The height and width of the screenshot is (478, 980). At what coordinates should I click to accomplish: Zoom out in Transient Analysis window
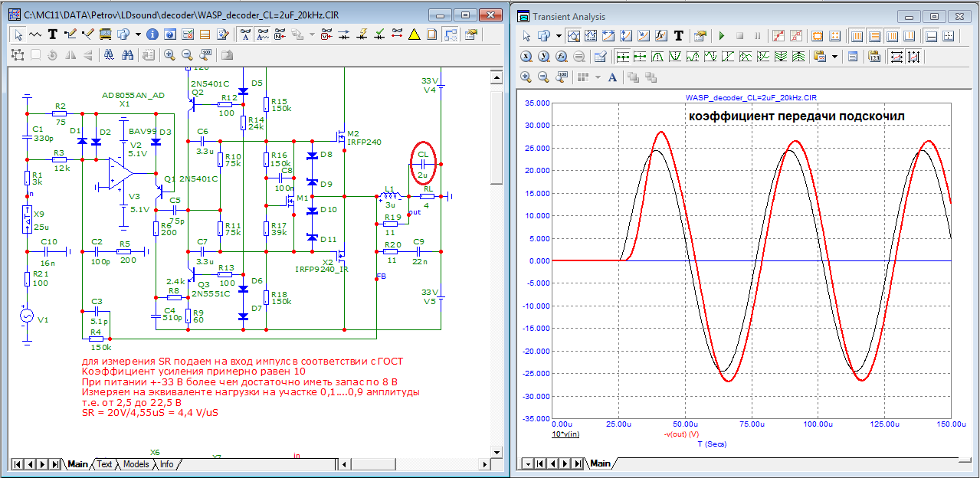(544, 77)
